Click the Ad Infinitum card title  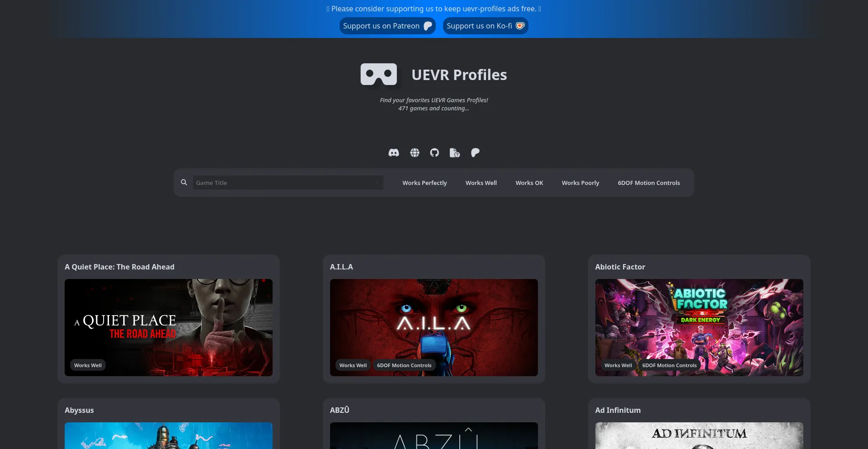coord(618,410)
